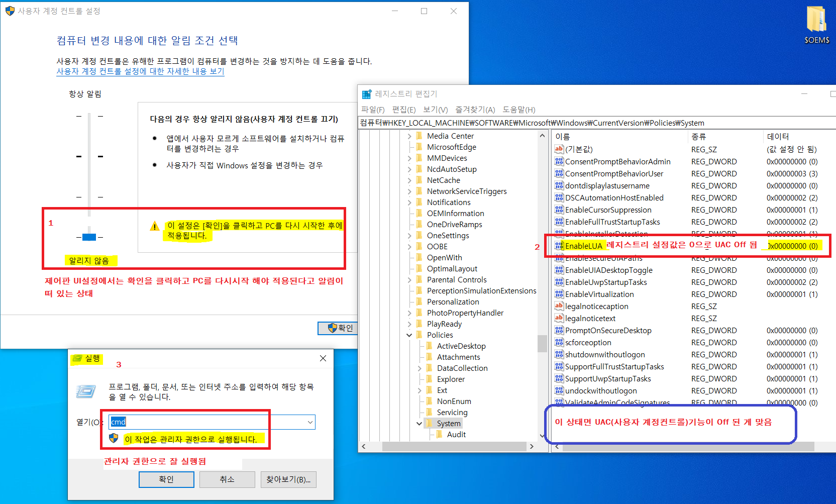Click the legalnoticecaption string icon

(x=559, y=306)
